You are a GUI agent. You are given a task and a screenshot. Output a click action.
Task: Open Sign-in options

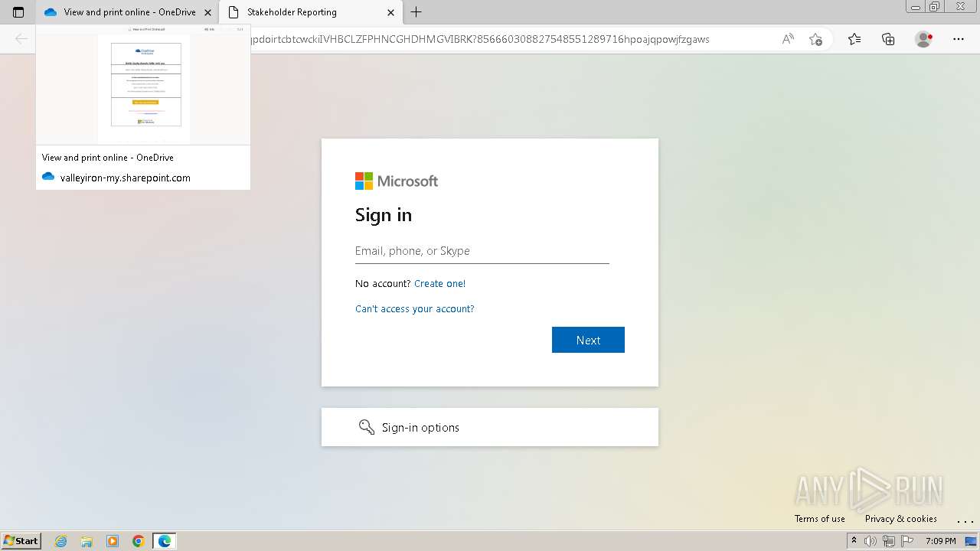pyautogui.click(x=490, y=427)
